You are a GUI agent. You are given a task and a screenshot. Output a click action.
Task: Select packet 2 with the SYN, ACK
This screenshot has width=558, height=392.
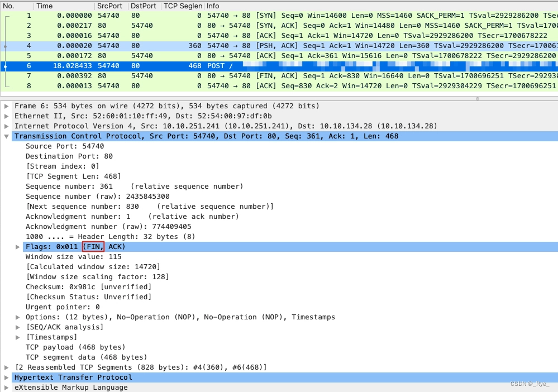click(279, 26)
